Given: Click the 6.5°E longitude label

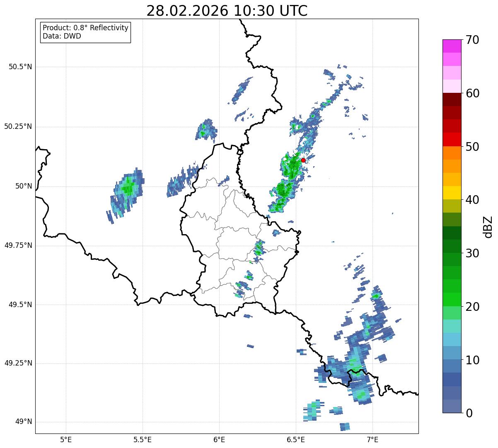Looking at the screenshot, I should [x=296, y=440].
